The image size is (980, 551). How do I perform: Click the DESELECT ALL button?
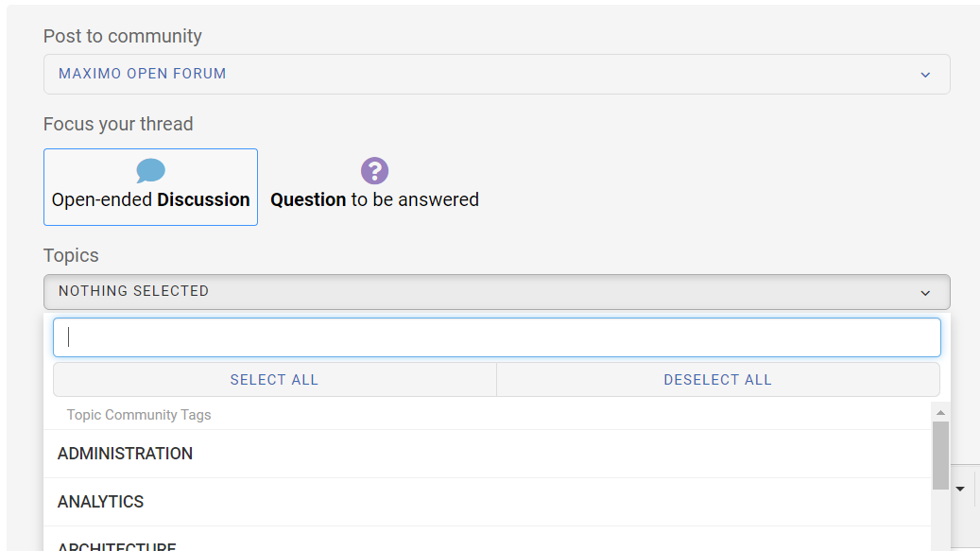[718, 380]
